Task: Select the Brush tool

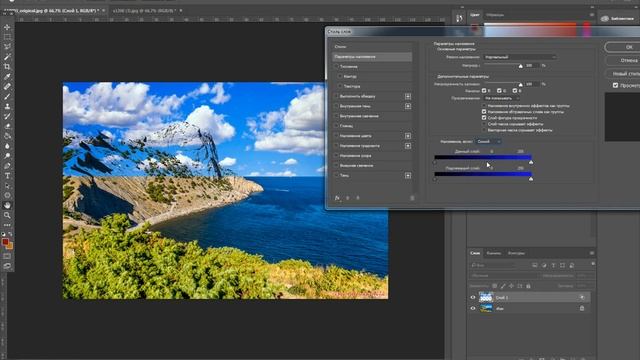Action: coord(7,96)
